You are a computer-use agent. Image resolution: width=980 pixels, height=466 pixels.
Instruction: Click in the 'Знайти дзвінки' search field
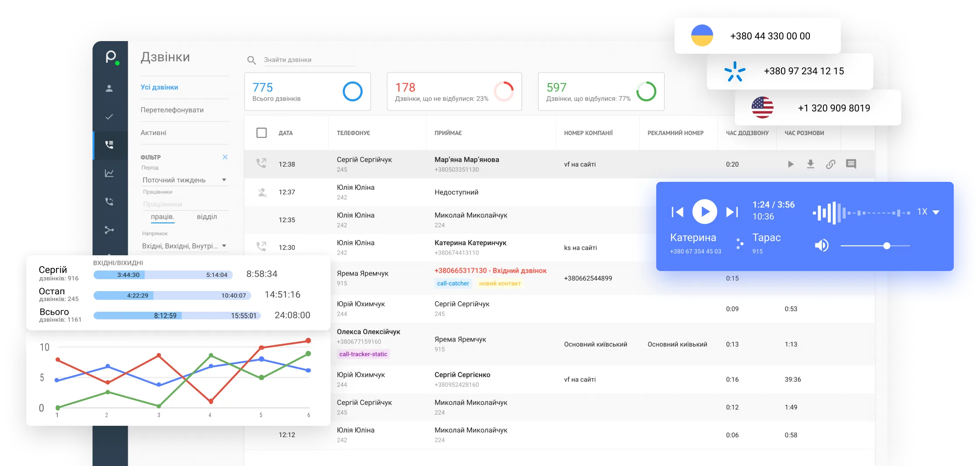(x=309, y=60)
